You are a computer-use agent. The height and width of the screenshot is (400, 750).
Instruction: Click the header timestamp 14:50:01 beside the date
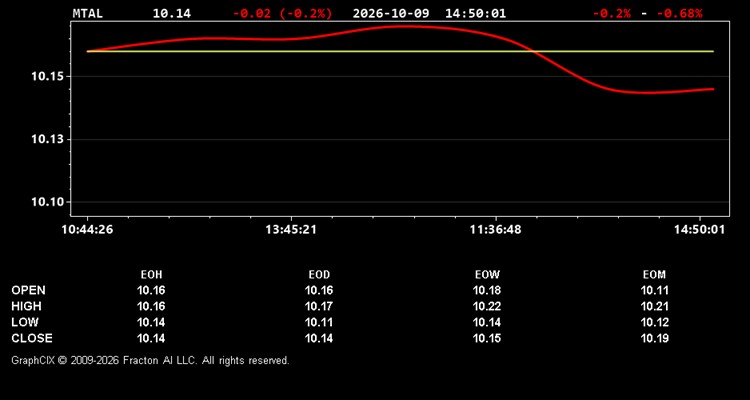click(x=475, y=13)
